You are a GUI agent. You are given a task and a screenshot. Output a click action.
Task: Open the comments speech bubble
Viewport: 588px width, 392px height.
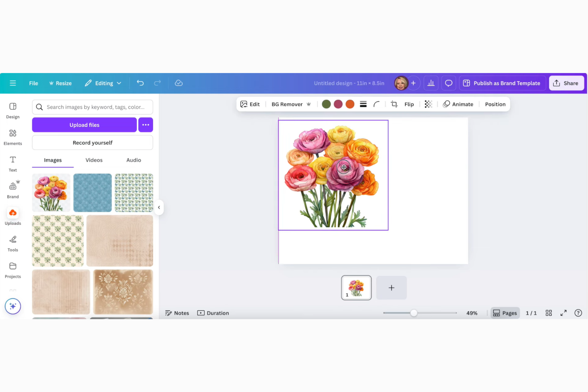[x=449, y=83]
